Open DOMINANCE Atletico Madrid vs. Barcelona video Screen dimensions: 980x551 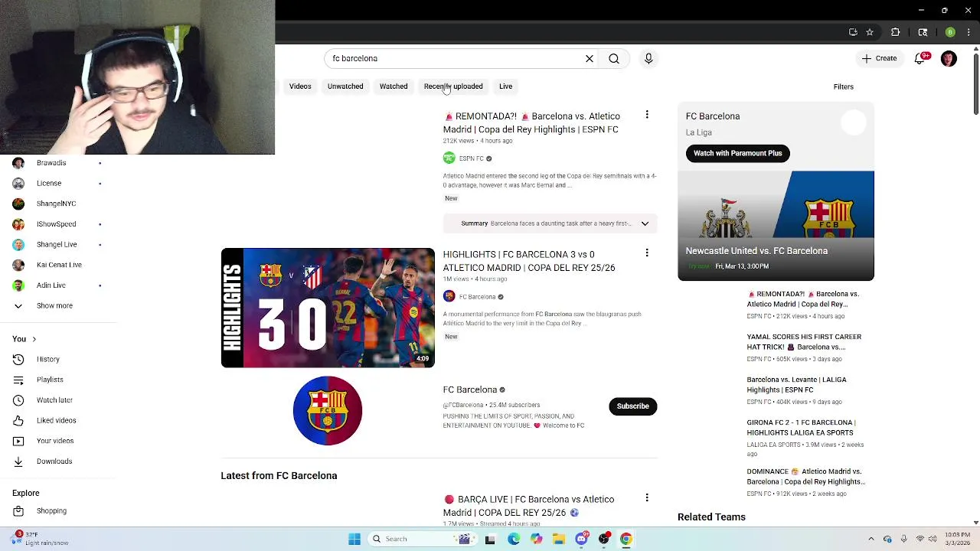[805, 477]
